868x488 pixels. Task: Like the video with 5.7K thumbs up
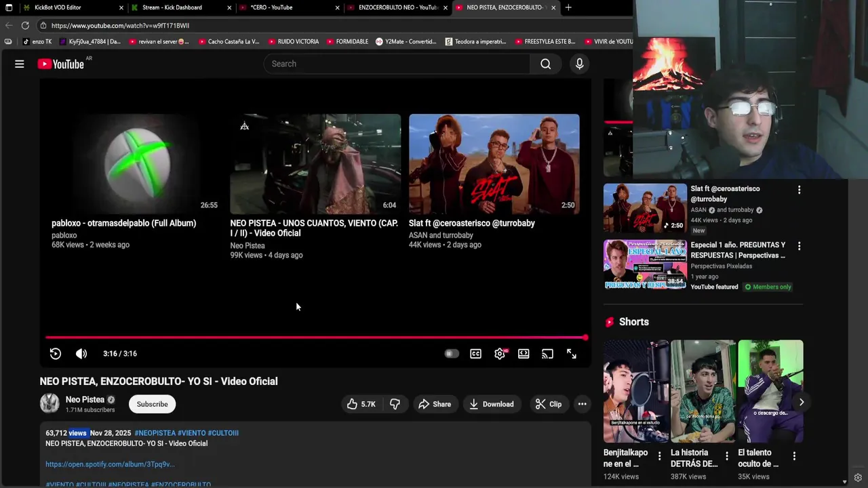(361, 404)
